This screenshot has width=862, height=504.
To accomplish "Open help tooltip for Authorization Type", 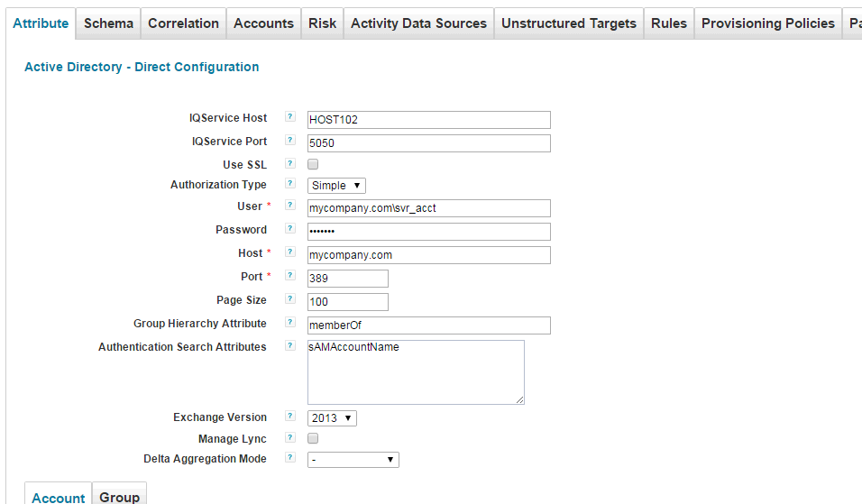I will pyautogui.click(x=289, y=184).
